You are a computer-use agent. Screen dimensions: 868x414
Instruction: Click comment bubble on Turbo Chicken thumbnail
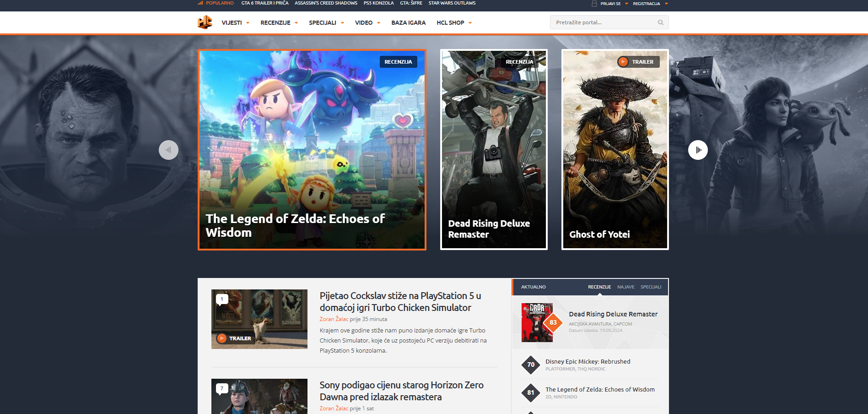point(222,299)
